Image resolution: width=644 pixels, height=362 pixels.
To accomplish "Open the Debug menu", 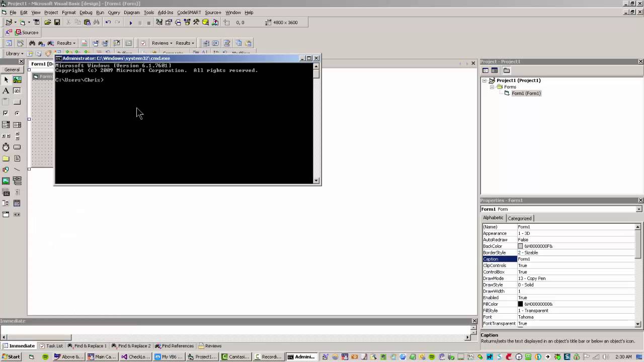I will 86,13.
